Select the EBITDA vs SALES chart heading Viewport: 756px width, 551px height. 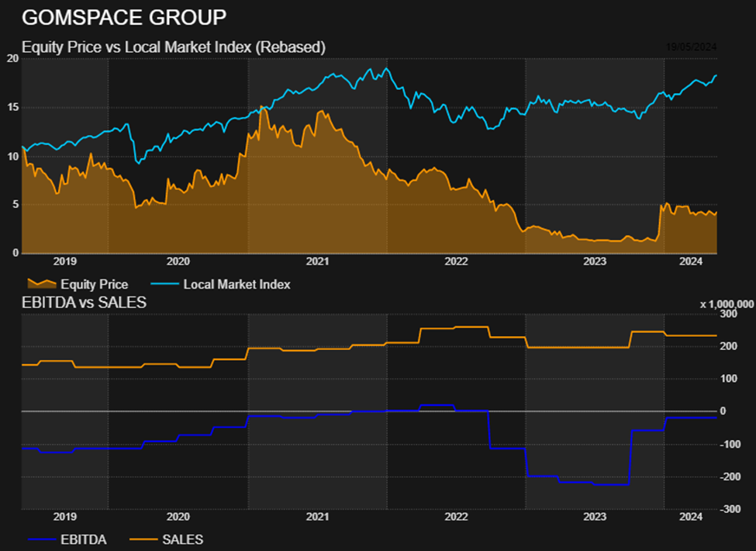coord(85,303)
